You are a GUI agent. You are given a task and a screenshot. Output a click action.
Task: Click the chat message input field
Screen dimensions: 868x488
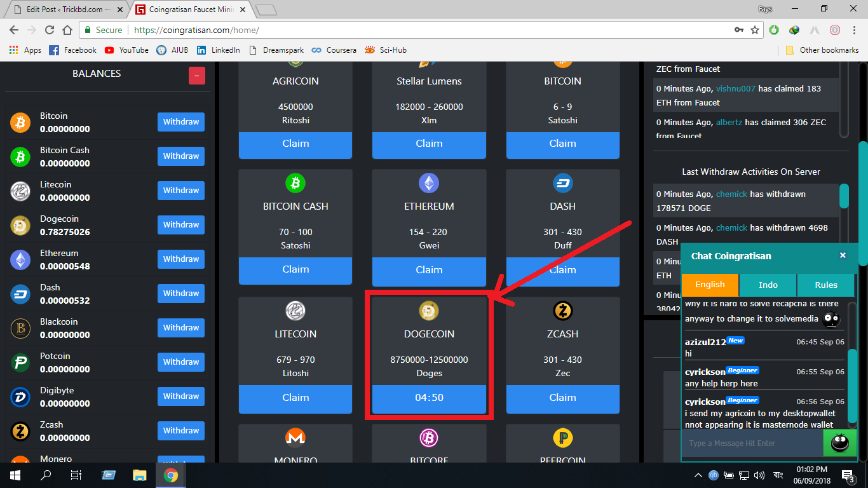[x=752, y=443]
